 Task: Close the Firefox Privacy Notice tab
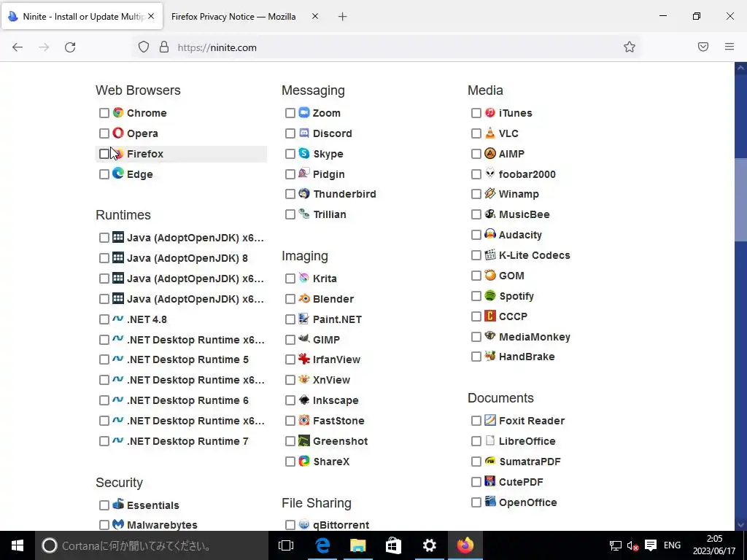[315, 16]
